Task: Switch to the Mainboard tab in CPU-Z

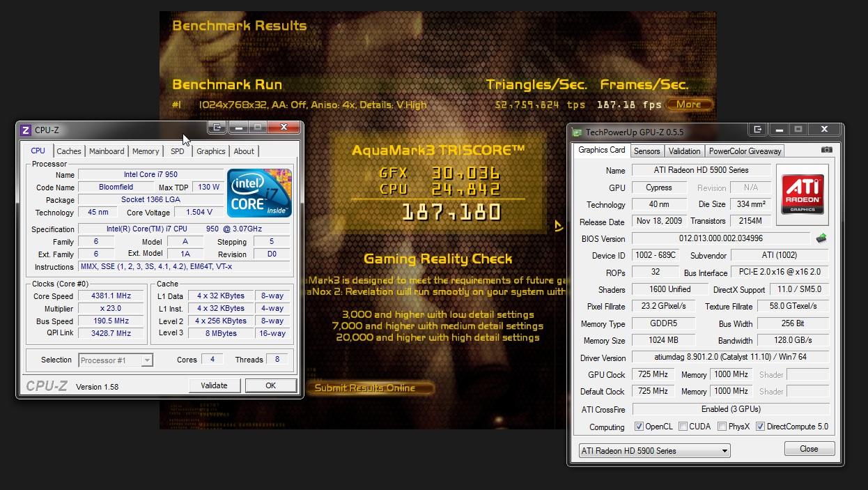Action: click(x=107, y=151)
